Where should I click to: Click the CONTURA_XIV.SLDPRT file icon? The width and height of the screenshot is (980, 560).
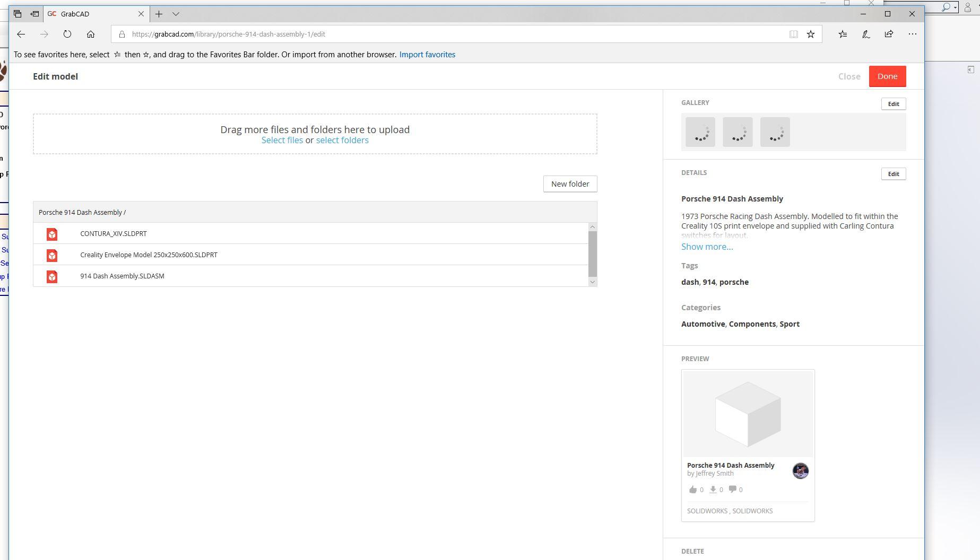[52, 234]
